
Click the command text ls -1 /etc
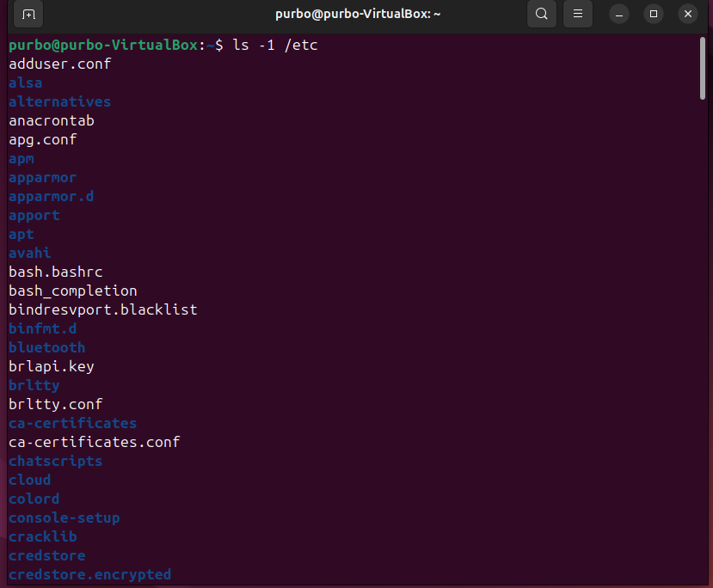(x=275, y=45)
